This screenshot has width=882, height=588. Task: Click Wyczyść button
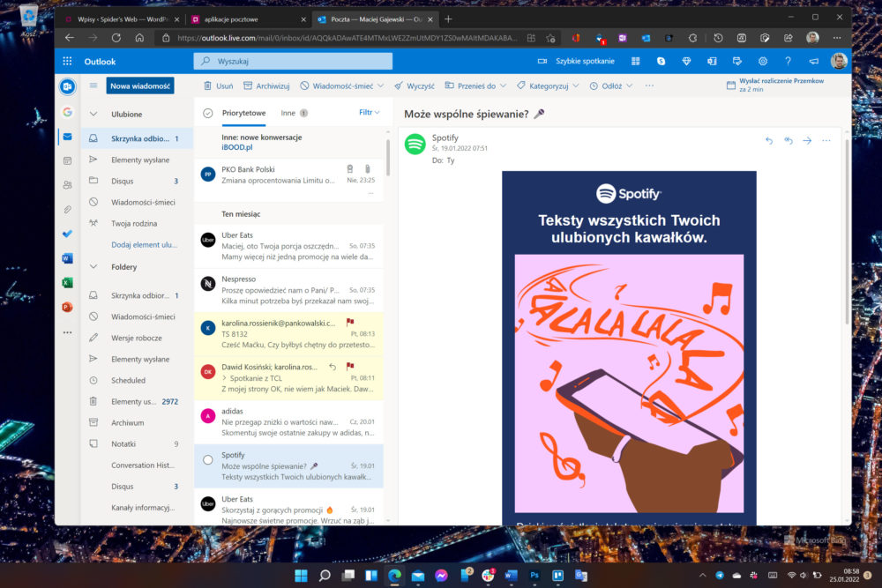coord(414,86)
